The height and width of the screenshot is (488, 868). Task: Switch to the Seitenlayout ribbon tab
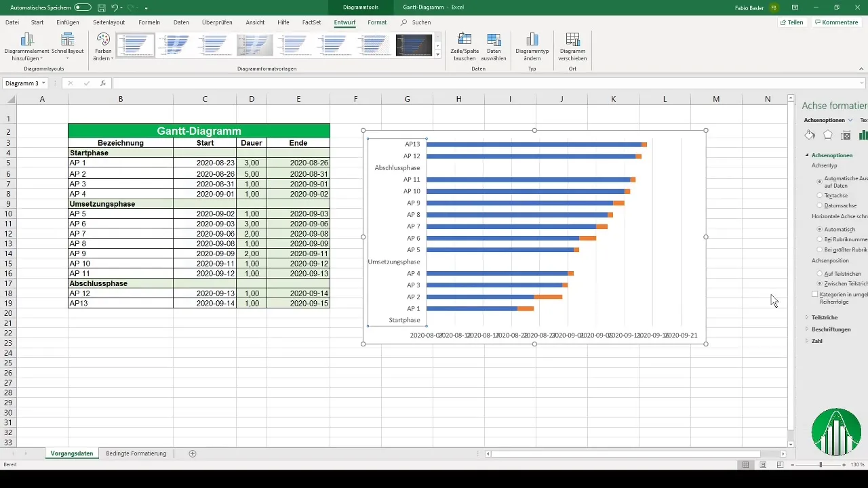tap(108, 22)
